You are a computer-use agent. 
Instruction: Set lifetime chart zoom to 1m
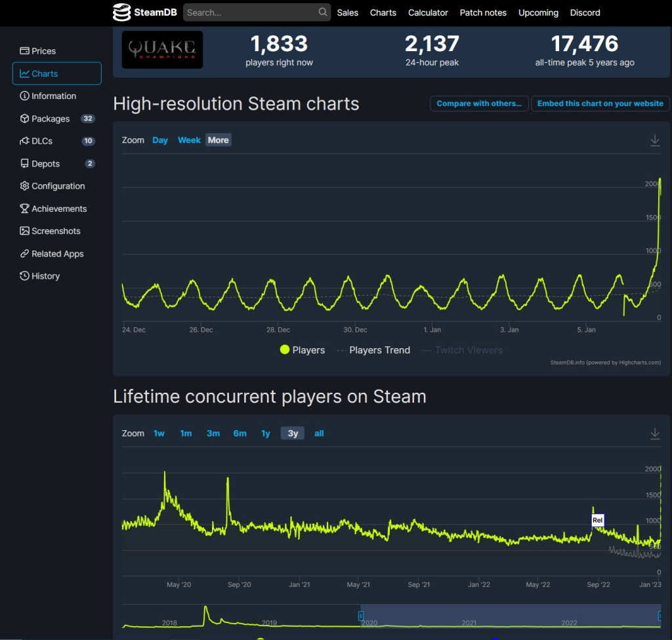tap(186, 433)
